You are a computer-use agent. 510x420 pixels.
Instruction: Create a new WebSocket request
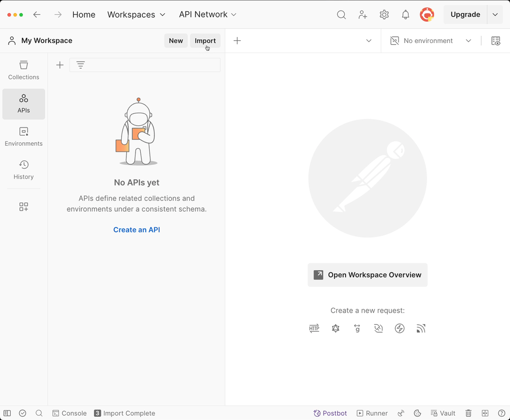pyautogui.click(x=378, y=329)
